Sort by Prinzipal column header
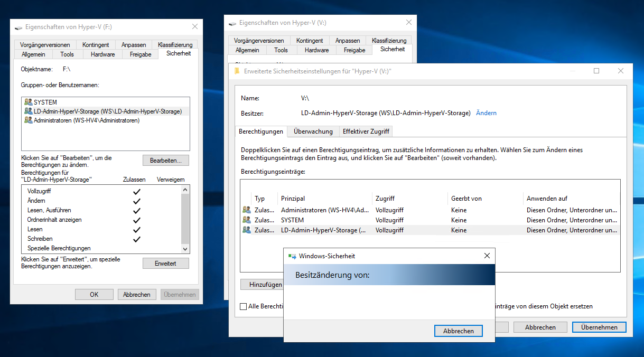 [x=325, y=199]
